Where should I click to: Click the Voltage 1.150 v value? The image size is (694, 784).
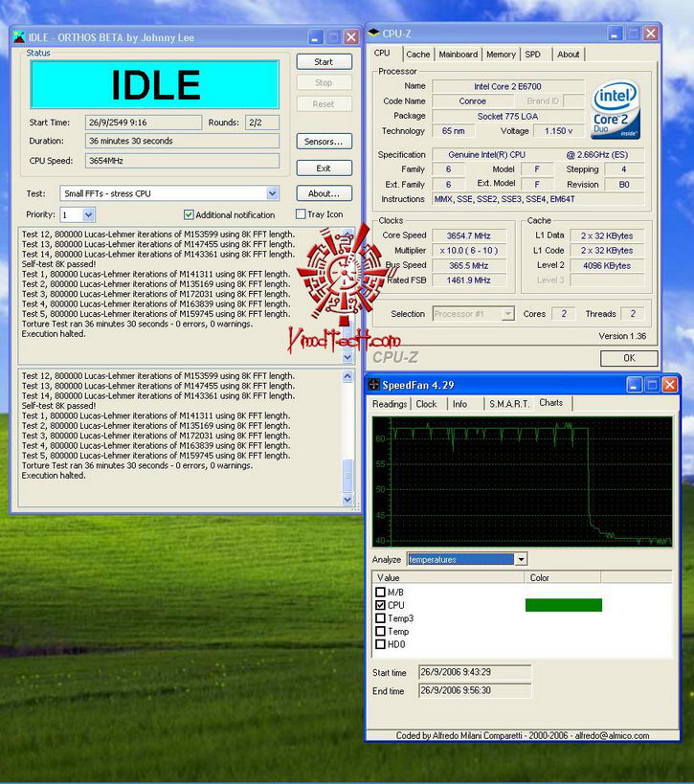coord(558,131)
